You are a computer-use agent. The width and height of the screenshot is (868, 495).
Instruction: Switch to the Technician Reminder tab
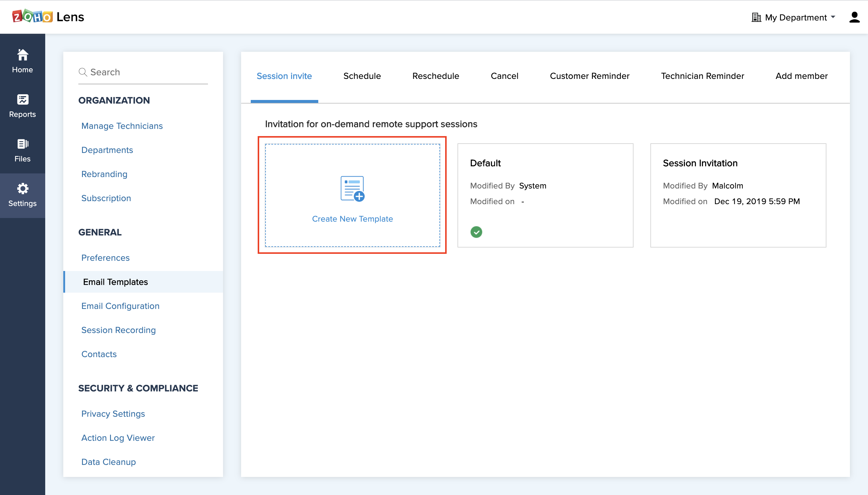tap(702, 76)
